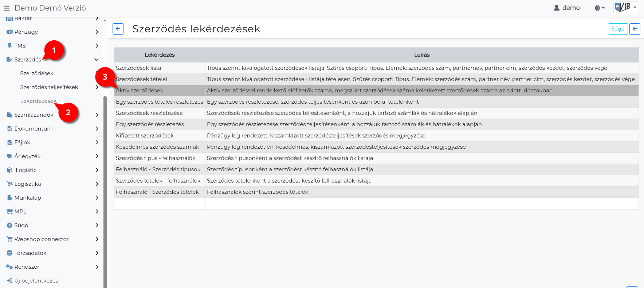
Task: Open the Szerződések submenu item
Action: (37, 73)
